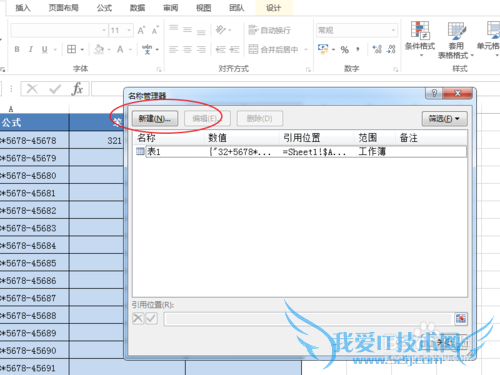The height and width of the screenshot is (375, 500).
Task: Click accounting number format icon
Action: 323,49
